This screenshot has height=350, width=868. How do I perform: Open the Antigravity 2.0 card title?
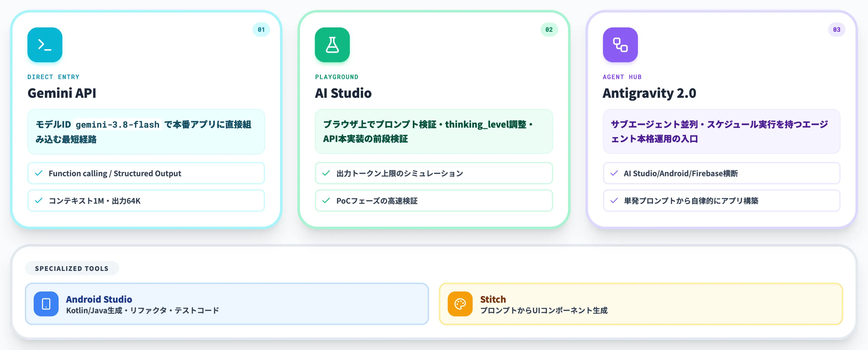point(649,93)
